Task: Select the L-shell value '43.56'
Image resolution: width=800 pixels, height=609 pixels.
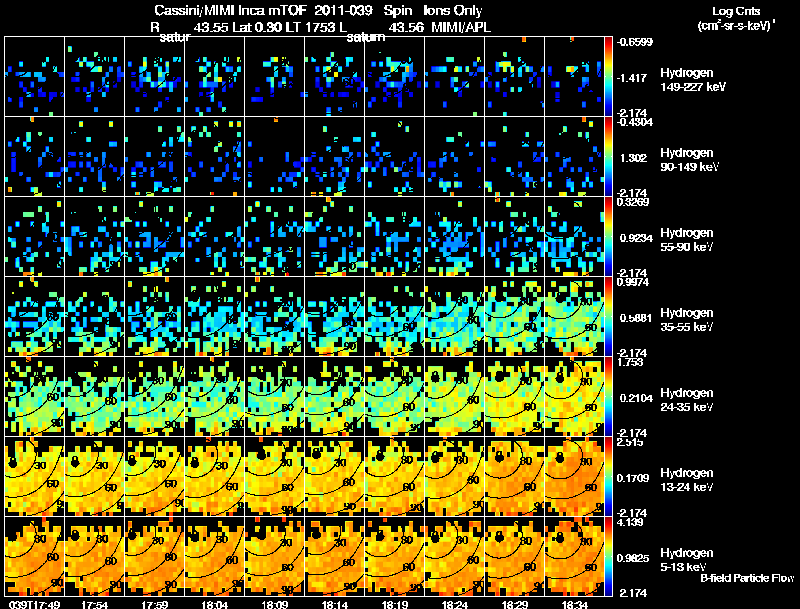Action: click(406, 27)
